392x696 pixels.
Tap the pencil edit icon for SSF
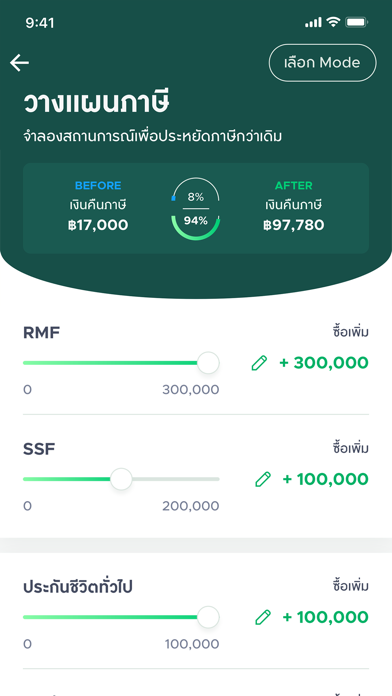263,479
